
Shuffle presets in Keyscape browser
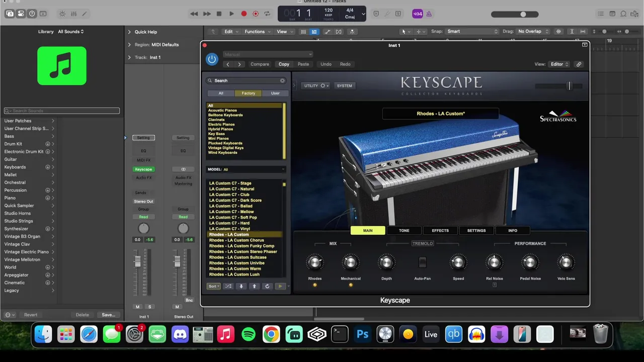pos(228,286)
